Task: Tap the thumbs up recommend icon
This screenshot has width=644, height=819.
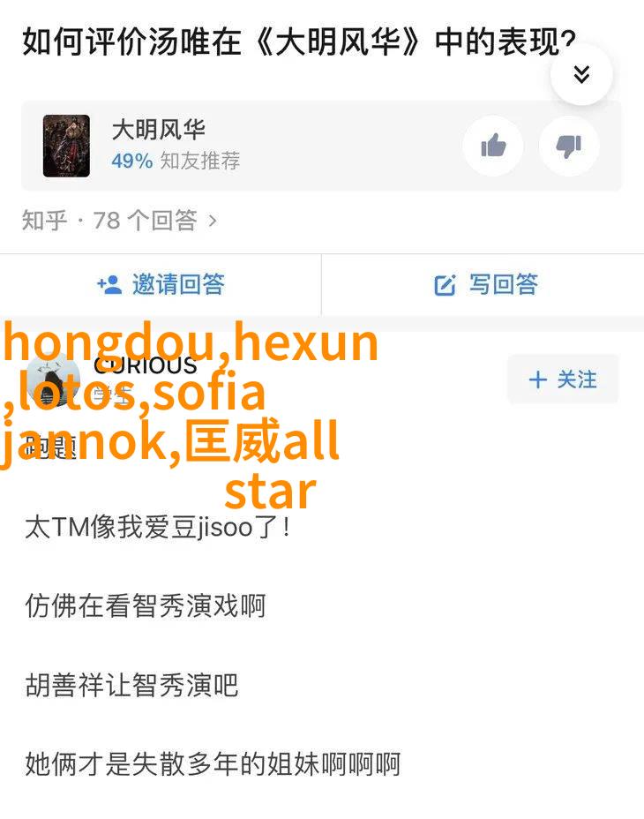Action: 493,146
